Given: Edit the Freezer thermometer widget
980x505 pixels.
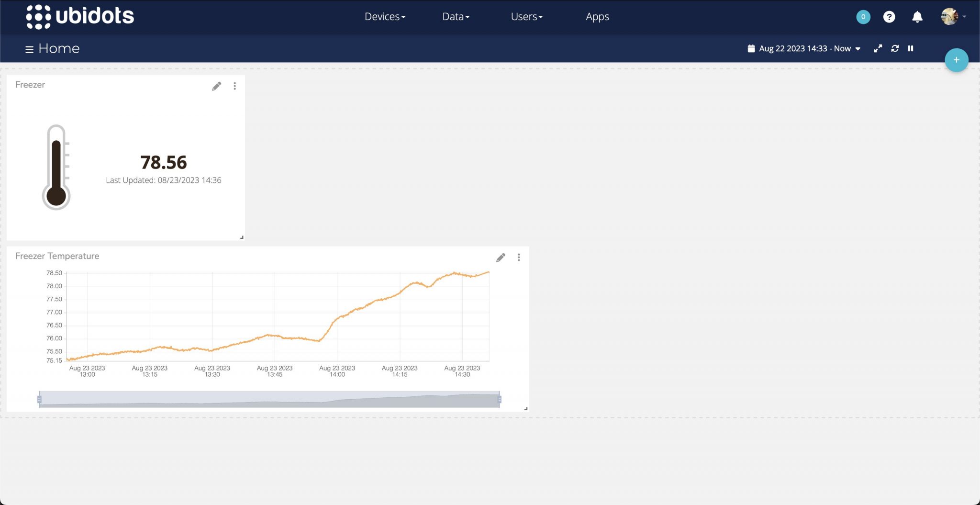Looking at the screenshot, I should (x=217, y=86).
